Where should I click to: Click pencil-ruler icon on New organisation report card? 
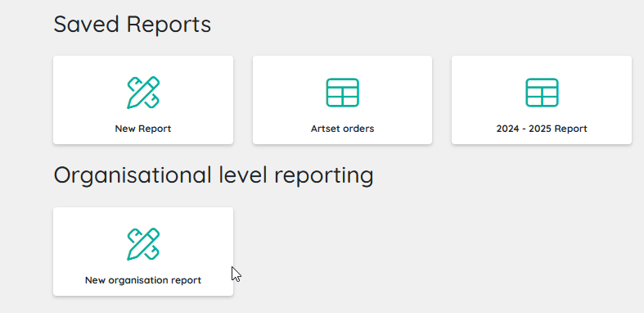[x=143, y=244]
